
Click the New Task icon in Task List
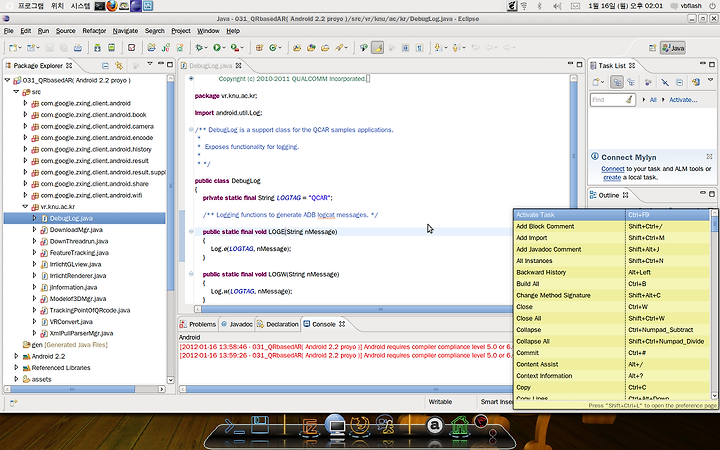596,82
